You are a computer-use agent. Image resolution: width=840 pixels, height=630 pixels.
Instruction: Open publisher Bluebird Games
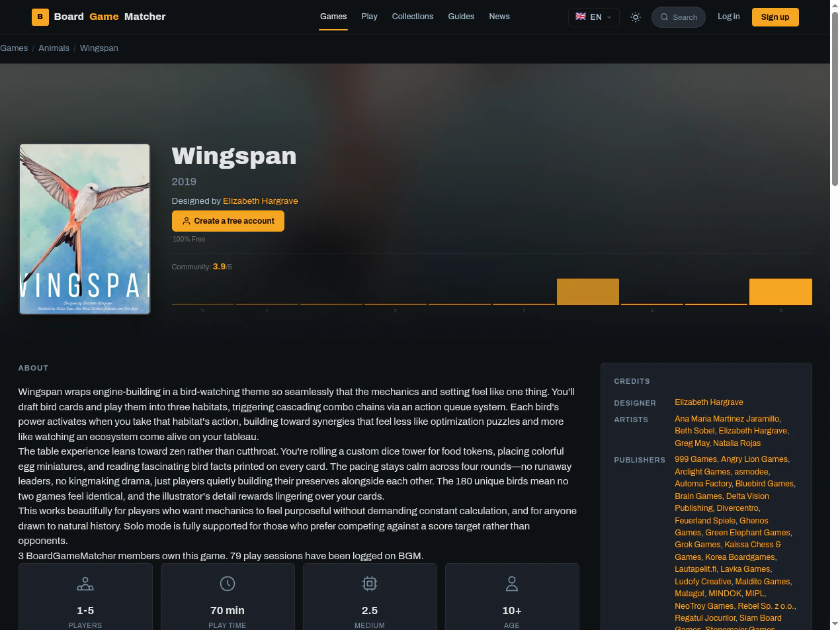pos(765,484)
